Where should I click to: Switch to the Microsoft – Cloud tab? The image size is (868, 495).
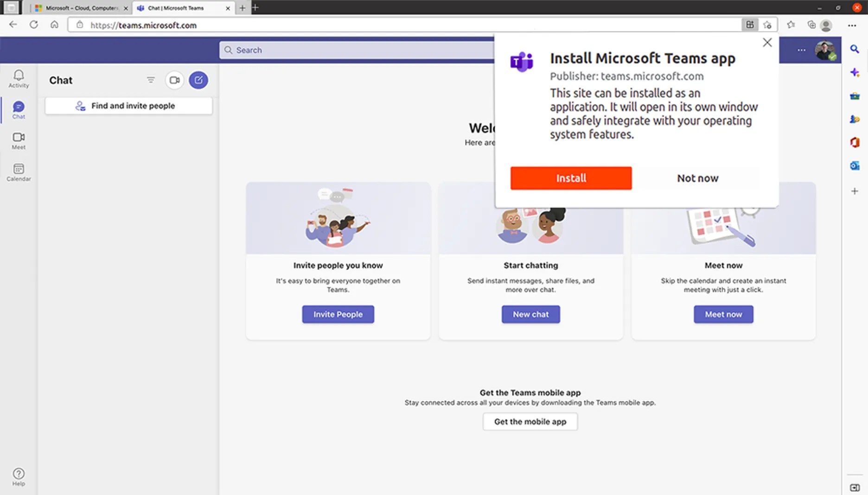79,8
